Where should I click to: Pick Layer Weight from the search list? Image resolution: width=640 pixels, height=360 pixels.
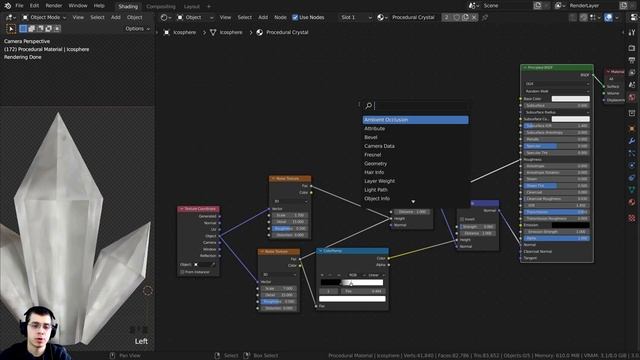pos(416,181)
